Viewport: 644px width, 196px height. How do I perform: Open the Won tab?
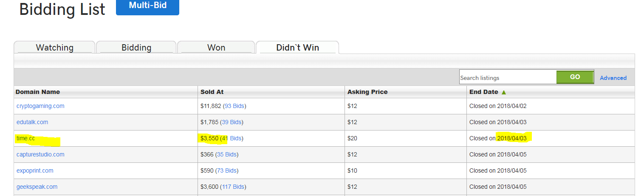pyautogui.click(x=216, y=47)
